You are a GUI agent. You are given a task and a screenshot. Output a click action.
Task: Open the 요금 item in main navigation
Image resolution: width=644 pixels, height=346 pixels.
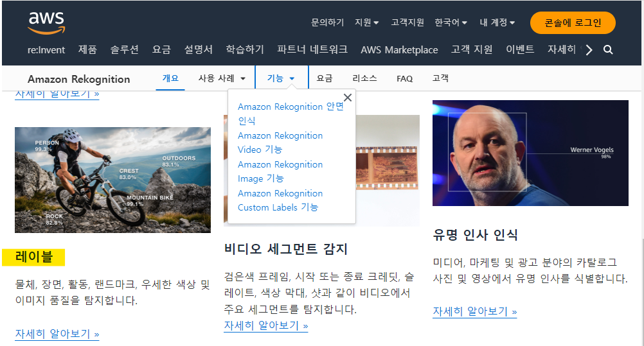[x=161, y=49]
